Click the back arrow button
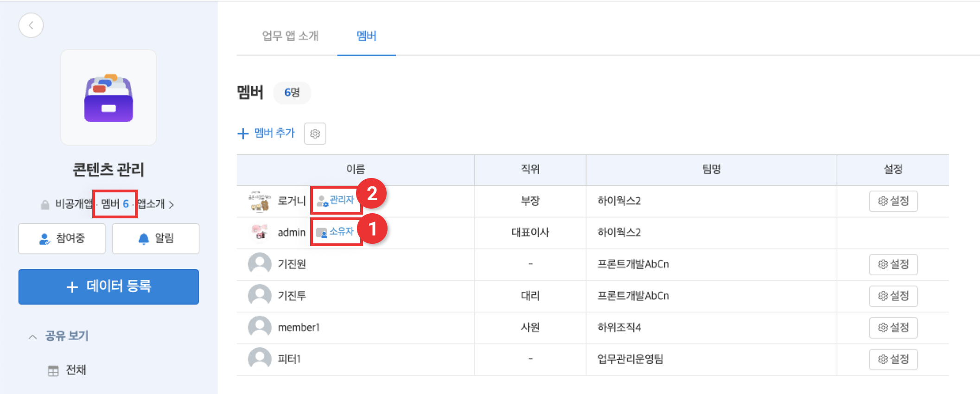This screenshot has width=980, height=394. coord(31,25)
